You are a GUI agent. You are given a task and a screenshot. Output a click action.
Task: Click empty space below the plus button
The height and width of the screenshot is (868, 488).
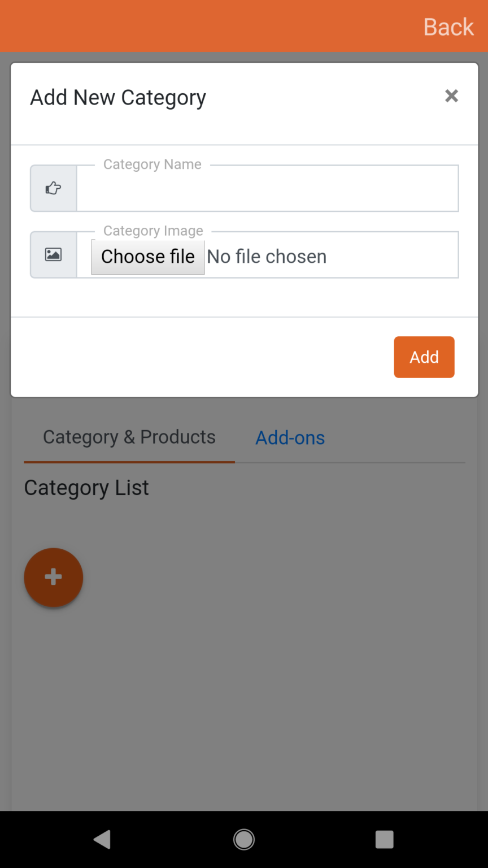[244, 706]
